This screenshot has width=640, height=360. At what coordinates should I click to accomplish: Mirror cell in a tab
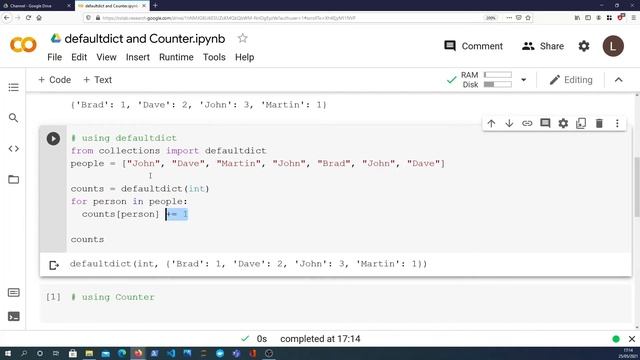coord(581,123)
